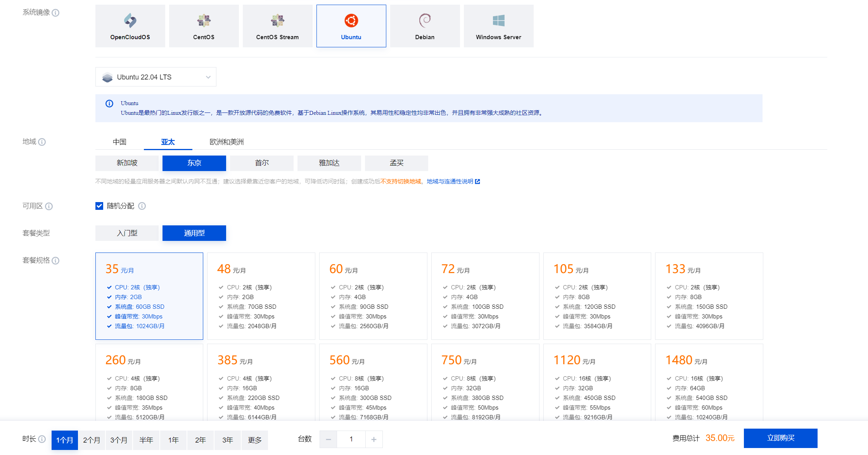Select the 1年 duration option
Image resolution: width=868 pixels, height=455 pixels.
(x=173, y=440)
